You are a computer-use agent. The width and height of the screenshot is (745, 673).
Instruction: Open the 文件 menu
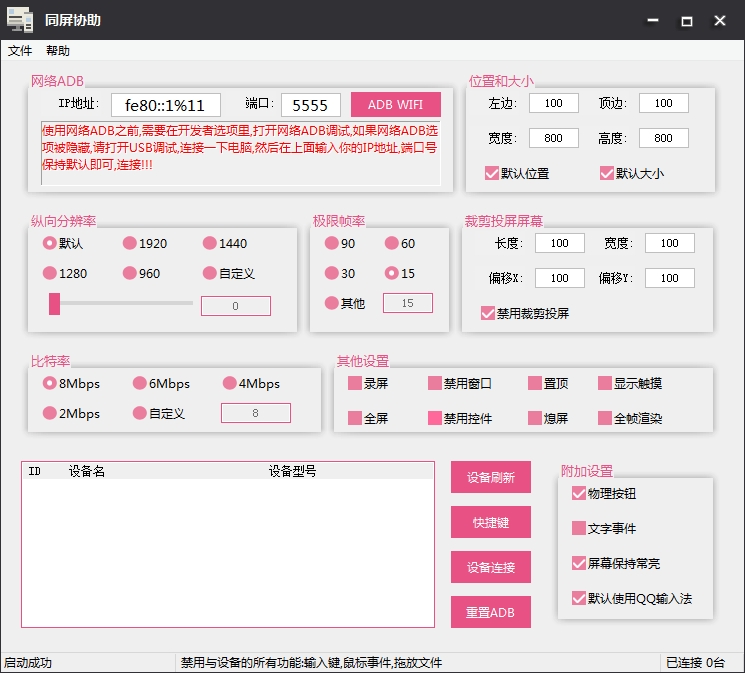pyautogui.click(x=20, y=51)
